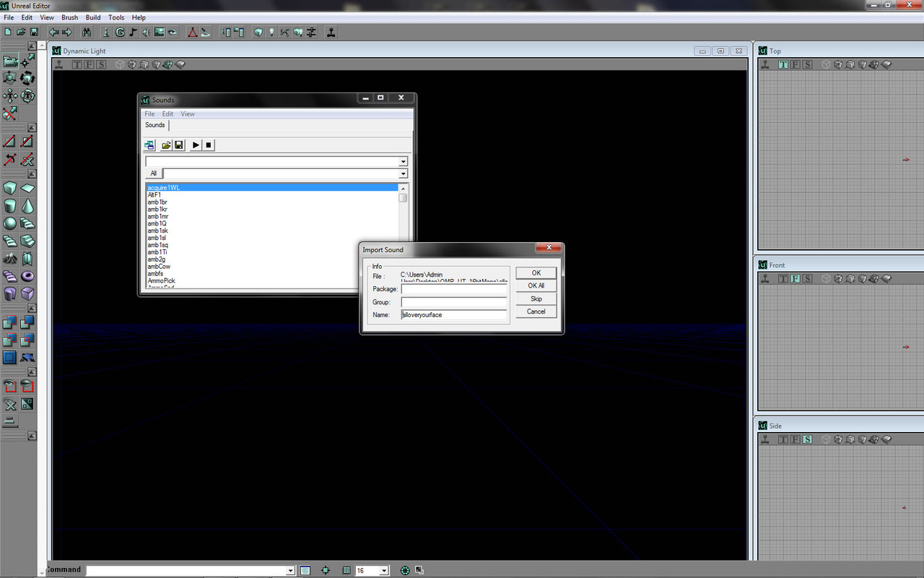Stop sound playback in Sounds window

(x=209, y=145)
